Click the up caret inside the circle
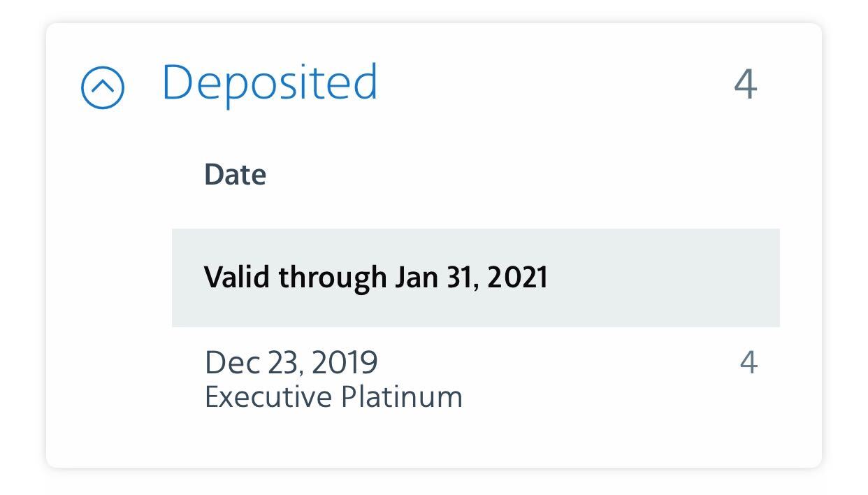 (103, 87)
